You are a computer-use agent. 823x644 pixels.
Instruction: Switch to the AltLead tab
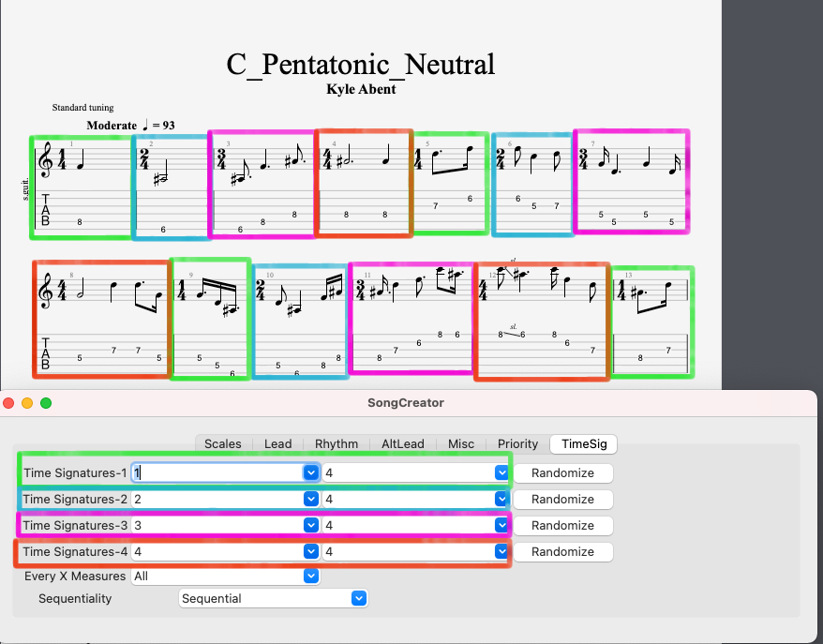click(x=401, y=443)
